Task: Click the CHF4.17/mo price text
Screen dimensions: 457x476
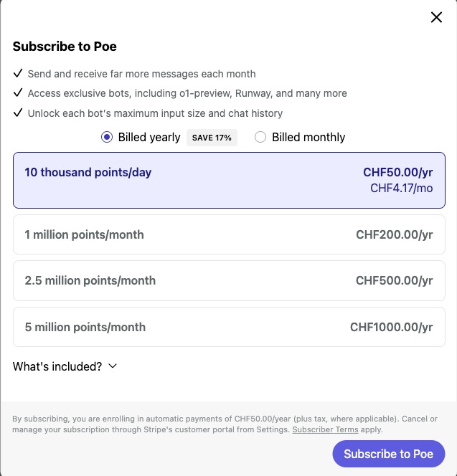Action: pos(401,189)
